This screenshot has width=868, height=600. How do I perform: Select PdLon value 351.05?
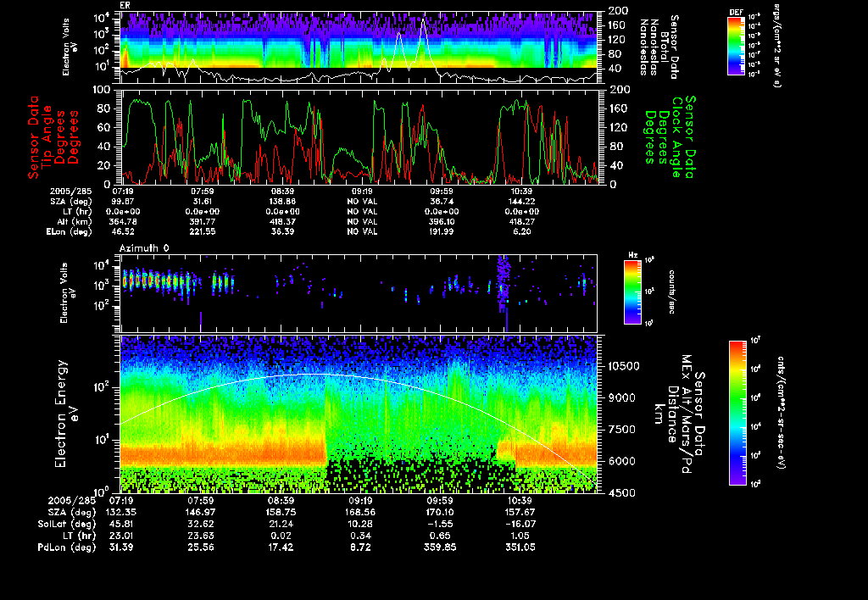click(520, 547)
